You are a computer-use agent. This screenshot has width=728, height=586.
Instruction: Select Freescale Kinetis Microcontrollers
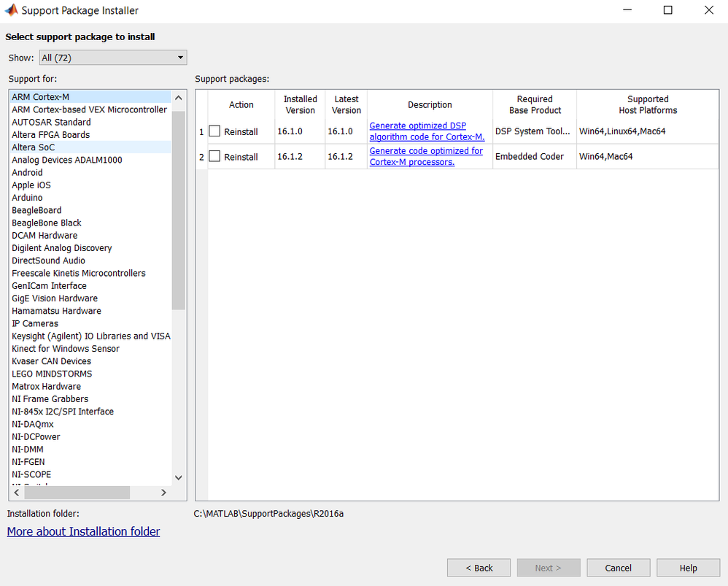pos(90,273)
